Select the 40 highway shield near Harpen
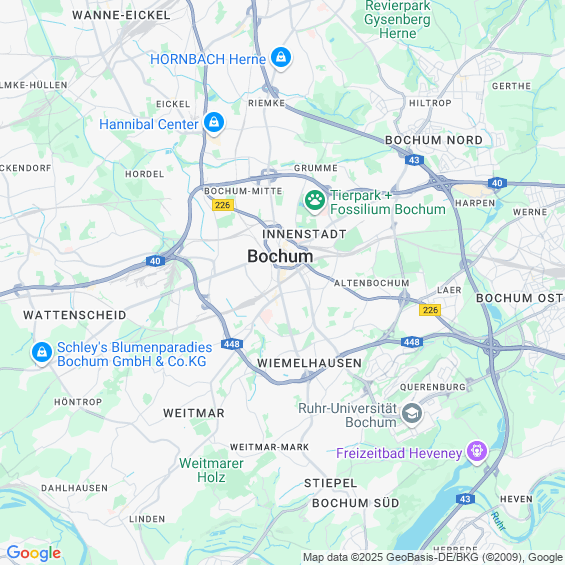Image resolution: width=565 pixels, height=565 pixels. coord(497,183)
